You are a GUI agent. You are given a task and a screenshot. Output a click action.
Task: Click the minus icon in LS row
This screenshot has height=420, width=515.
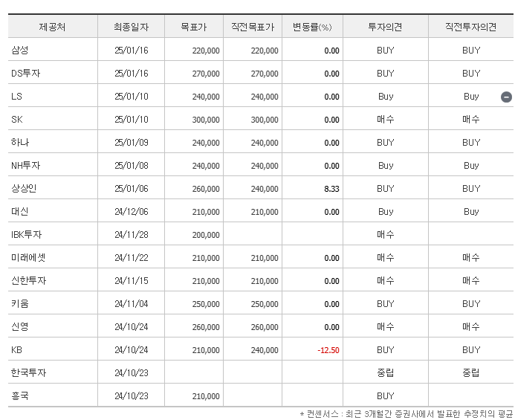click(506, 97)
